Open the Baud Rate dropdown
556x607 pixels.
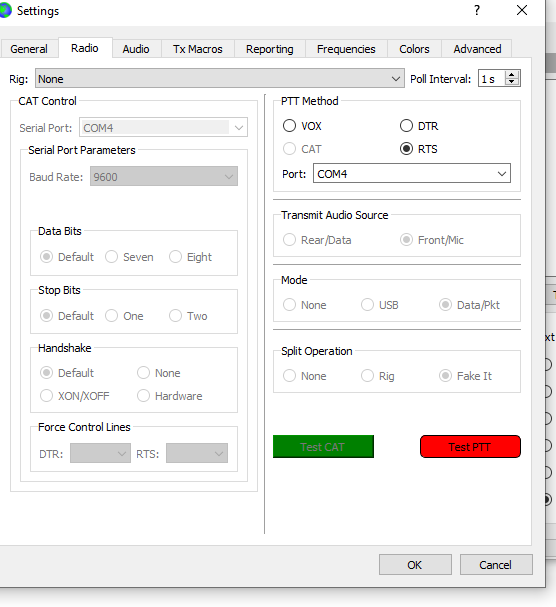tap(164, 177)
